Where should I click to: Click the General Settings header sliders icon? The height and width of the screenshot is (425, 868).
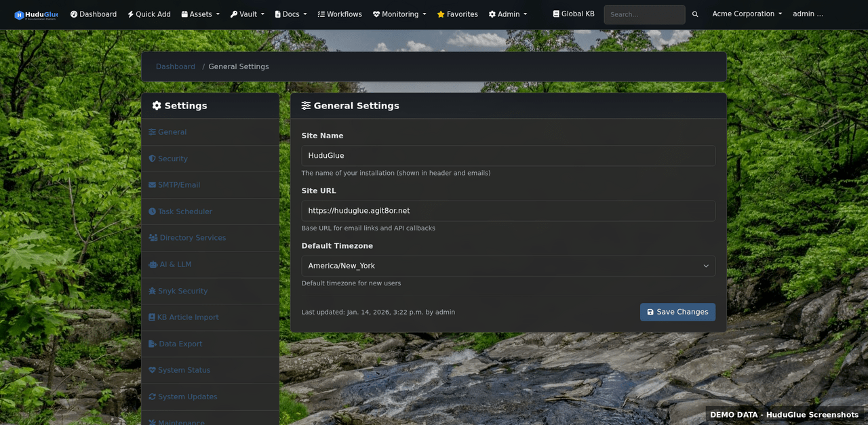307,106
